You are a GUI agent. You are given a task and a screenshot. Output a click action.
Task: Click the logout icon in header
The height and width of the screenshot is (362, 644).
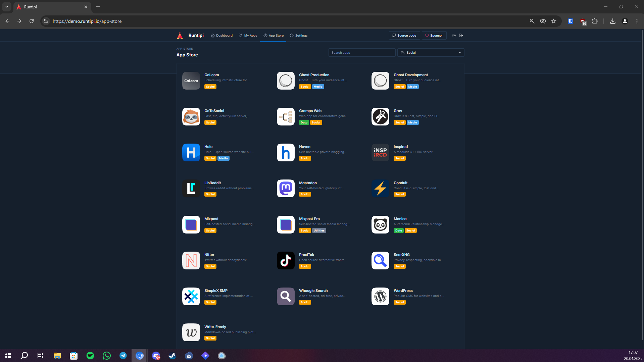tap(461, 35)
